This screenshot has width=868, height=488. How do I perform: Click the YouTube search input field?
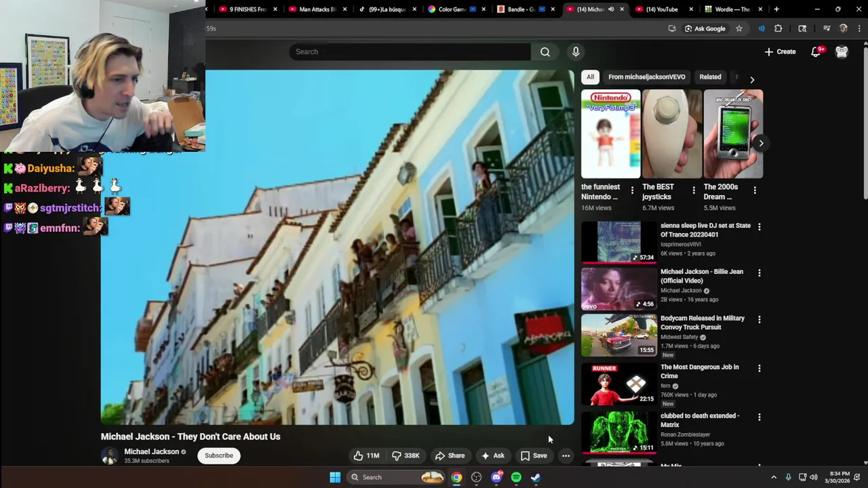coord(410,52)
